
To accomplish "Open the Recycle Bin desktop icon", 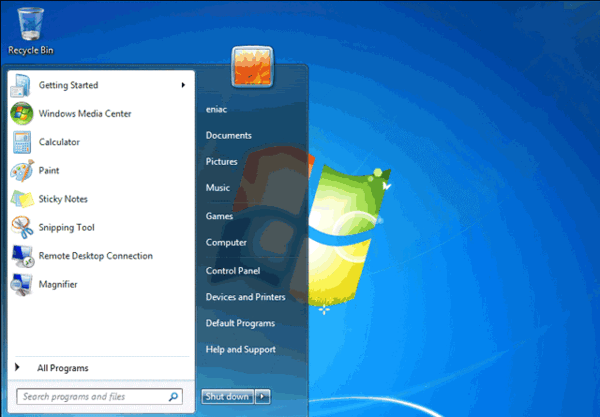I will pyautogui.click(x=31, y=31).
